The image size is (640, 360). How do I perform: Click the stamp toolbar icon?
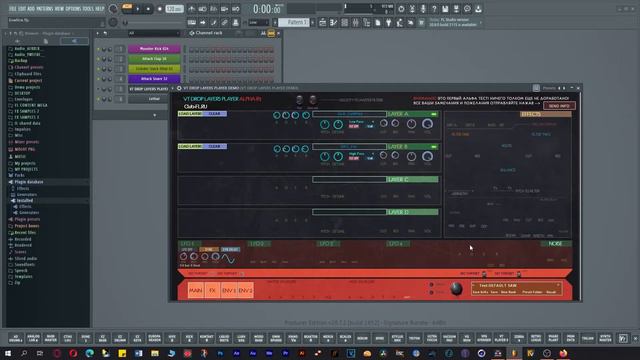coord(236,23)
